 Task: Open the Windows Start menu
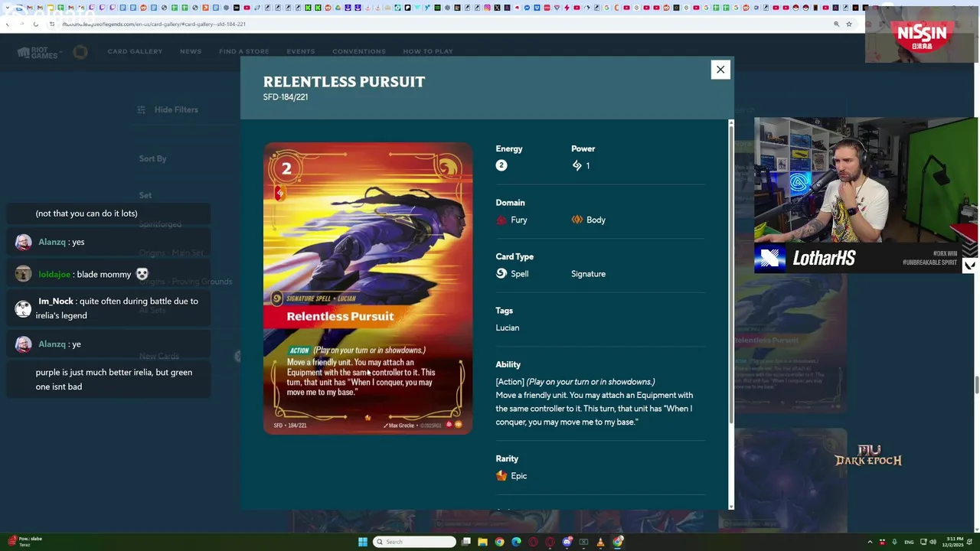click(x=362, y=542)
